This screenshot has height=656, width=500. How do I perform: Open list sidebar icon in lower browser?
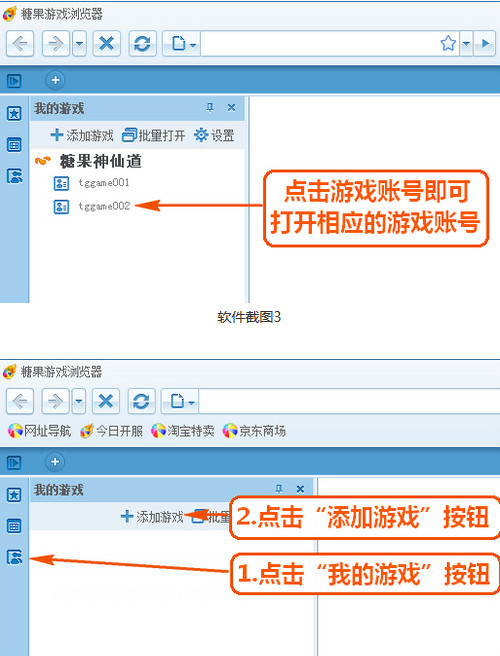click(14, 526)
